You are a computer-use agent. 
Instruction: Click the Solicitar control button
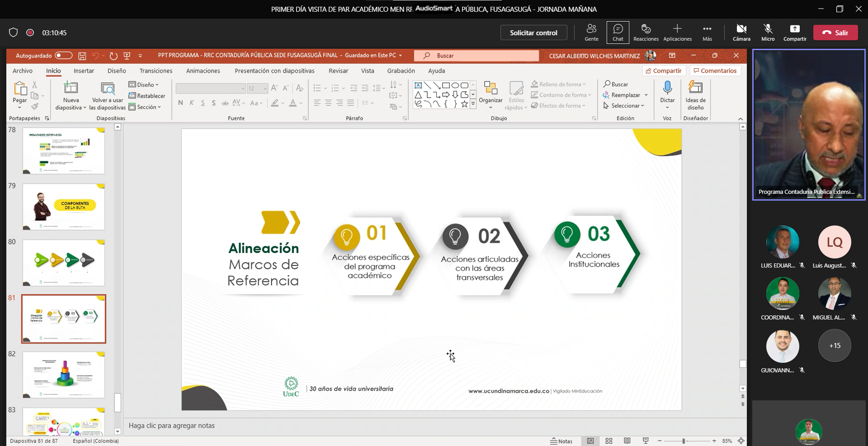tap(533, 33)
